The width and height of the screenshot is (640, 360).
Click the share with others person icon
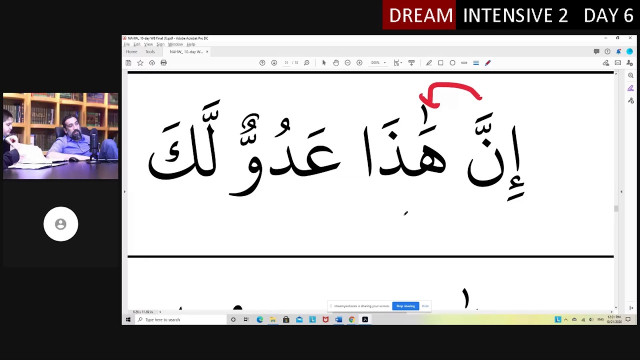pos(629,63)
